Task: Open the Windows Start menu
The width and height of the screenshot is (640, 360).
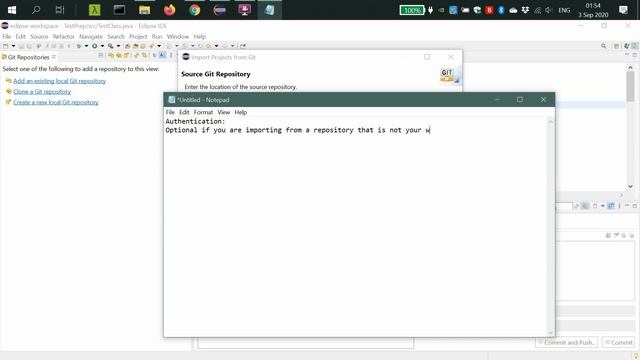Action: pos(12,10)
